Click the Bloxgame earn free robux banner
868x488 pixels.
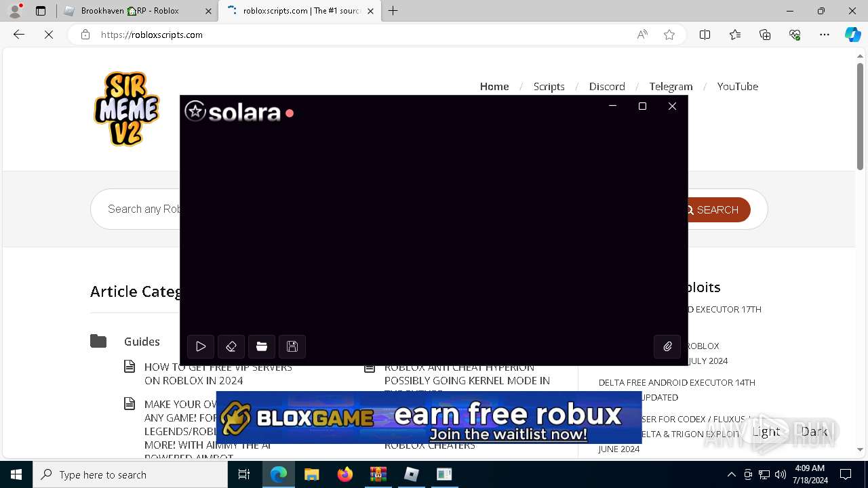tap(429, 417)
